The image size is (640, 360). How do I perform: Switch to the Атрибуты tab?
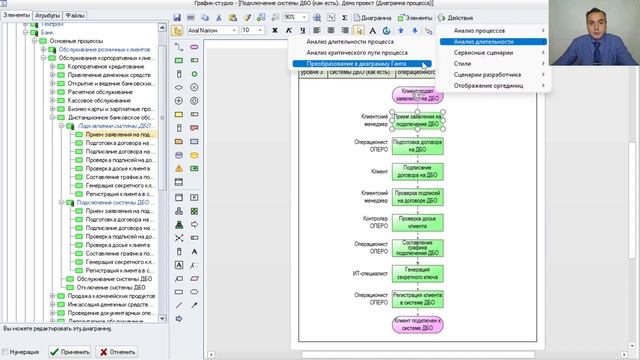click(x=47, y=16)
